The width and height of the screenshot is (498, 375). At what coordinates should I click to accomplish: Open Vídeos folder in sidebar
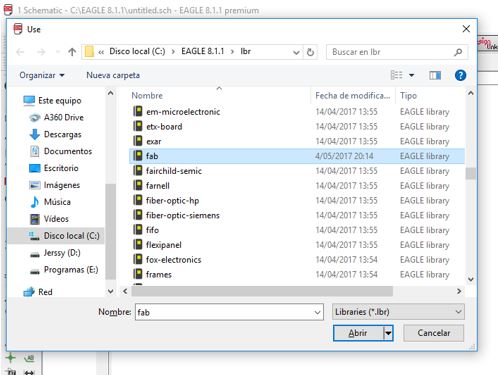click(49, 219)
